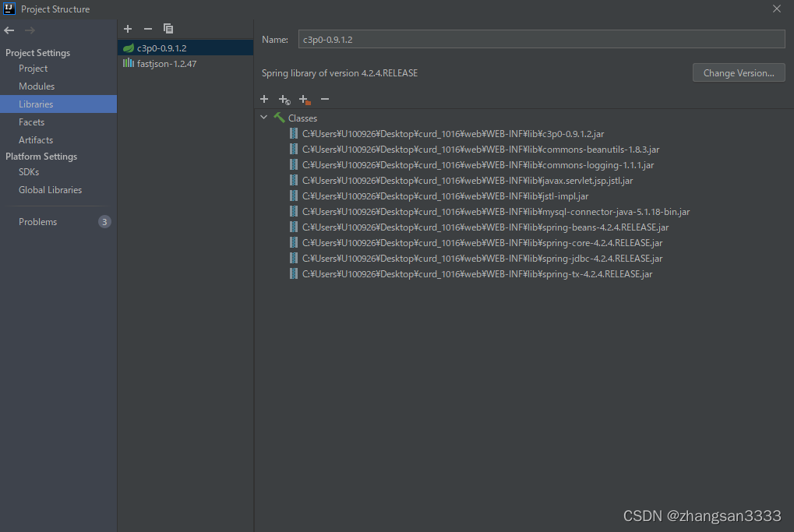794x532 pixels.
Task: Click the Change Version... button
Action: [739, 73]
